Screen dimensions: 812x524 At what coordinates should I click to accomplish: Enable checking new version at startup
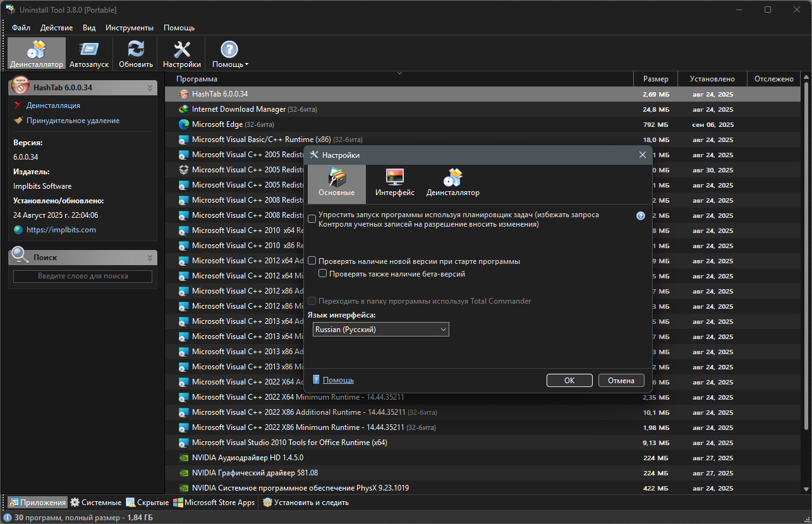click(312, 261)
